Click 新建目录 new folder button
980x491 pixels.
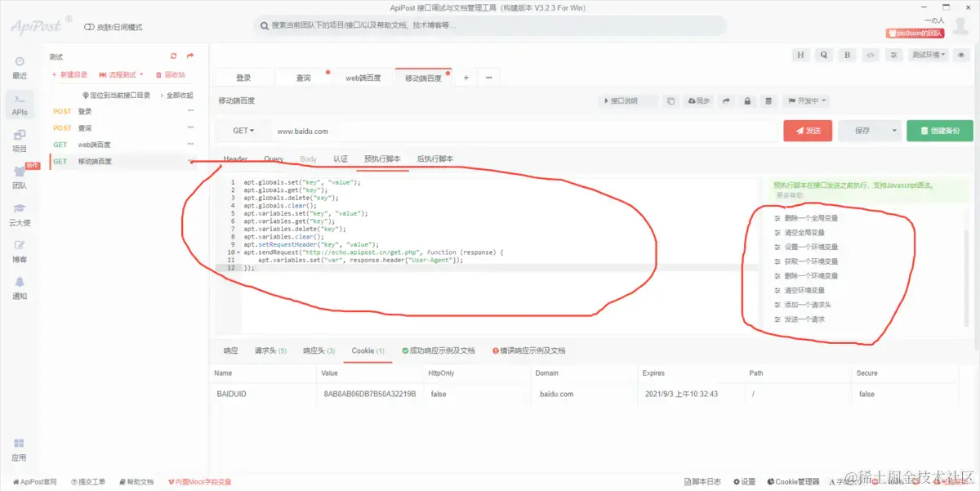[69, 74]
